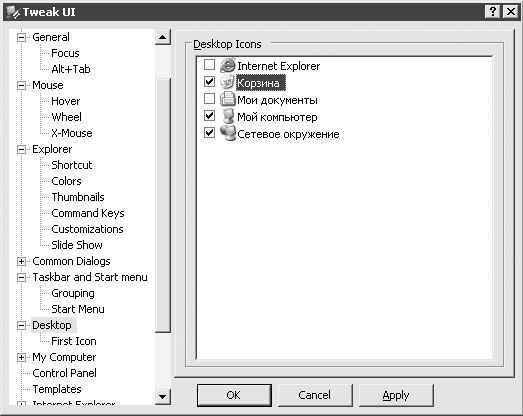Click the Apply button
523x416 pixels.
[396, 395]
